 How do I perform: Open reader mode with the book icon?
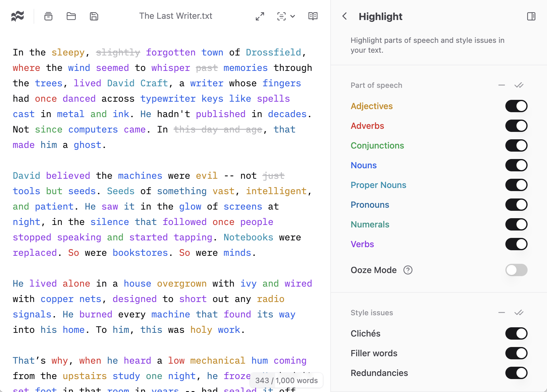[x=313, y=16]
